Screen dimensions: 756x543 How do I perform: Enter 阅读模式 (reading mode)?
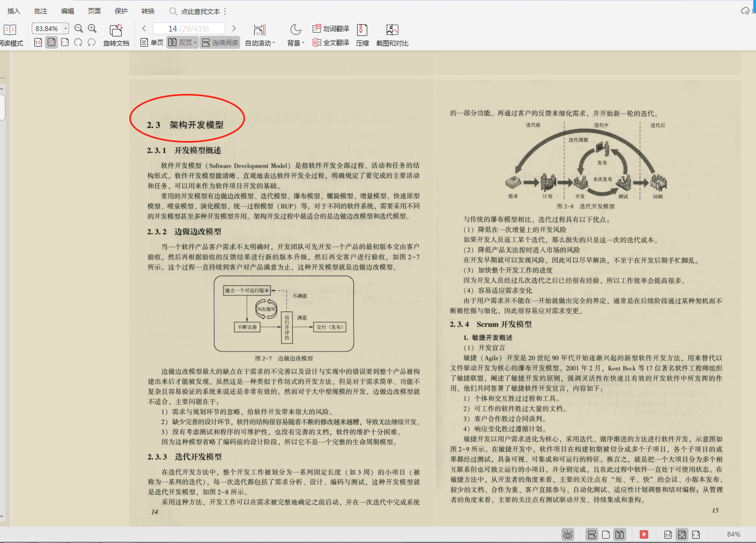[10, 34]
